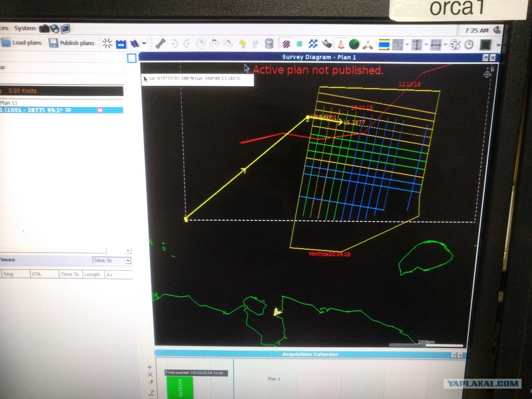The height and width of the screenshot is (399, 532).
Task: Click the trash can delete icon
Action: (x=269, y=44)
